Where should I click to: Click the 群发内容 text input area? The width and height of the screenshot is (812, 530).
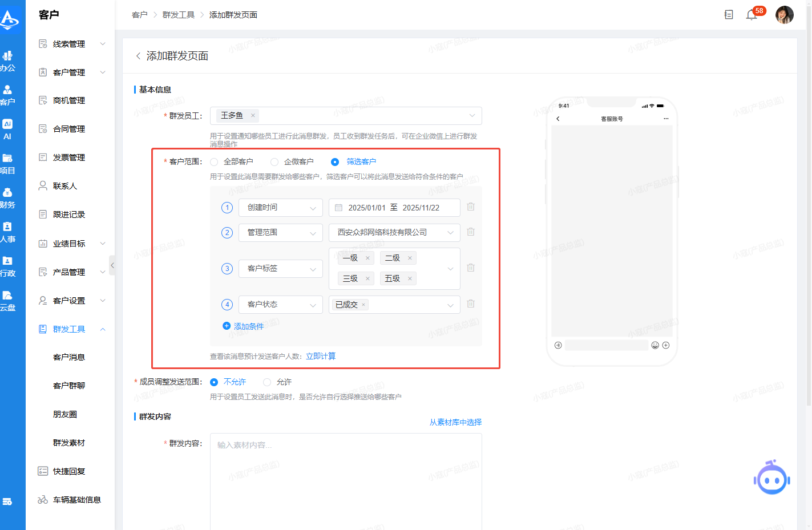[x=346, y=479]
